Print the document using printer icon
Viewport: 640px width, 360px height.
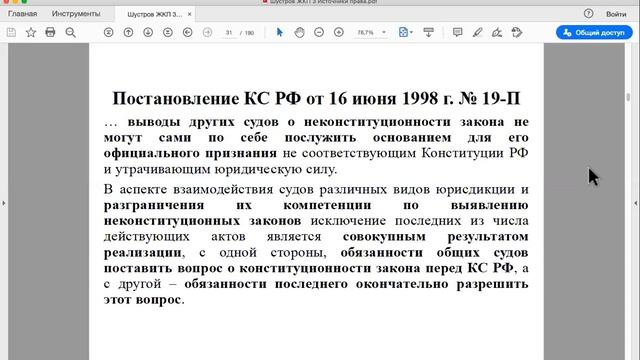tap(50, 32)
